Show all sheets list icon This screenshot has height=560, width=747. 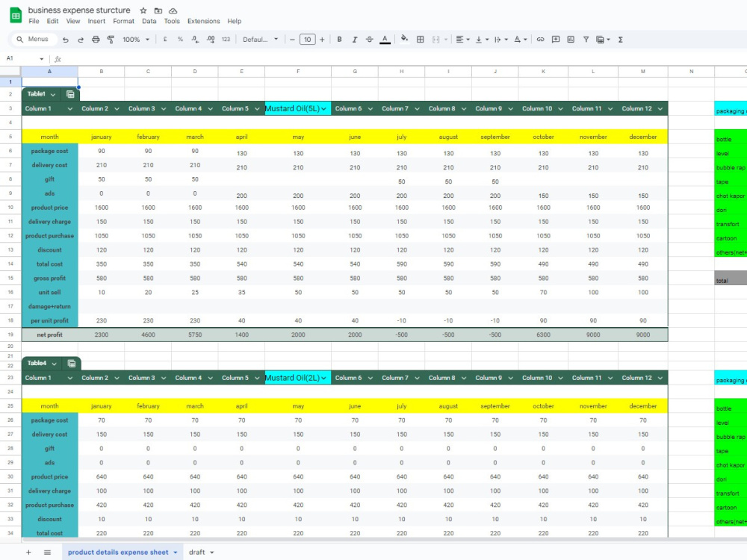(47, 553)
